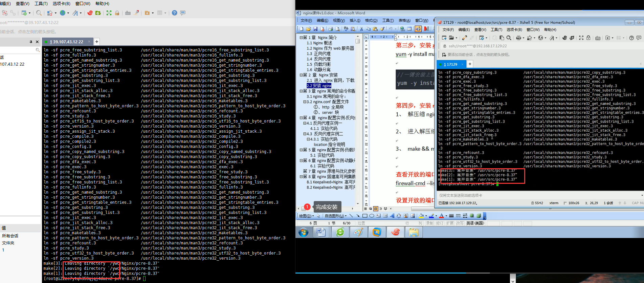Screen dimensions: 644x283
Task: Open the 绘图(D) dropdown in Word drawing toolbar
Action: (306, 216)
